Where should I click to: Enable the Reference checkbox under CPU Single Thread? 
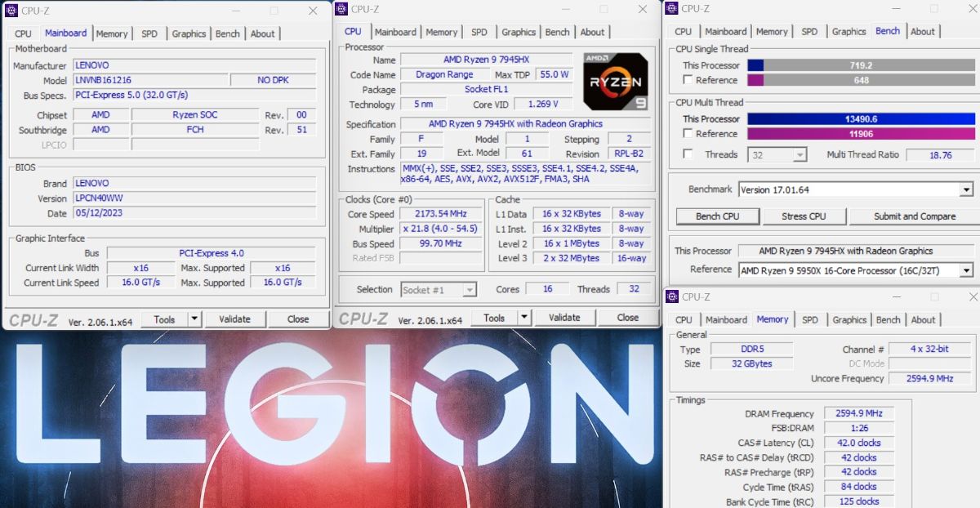688,80
